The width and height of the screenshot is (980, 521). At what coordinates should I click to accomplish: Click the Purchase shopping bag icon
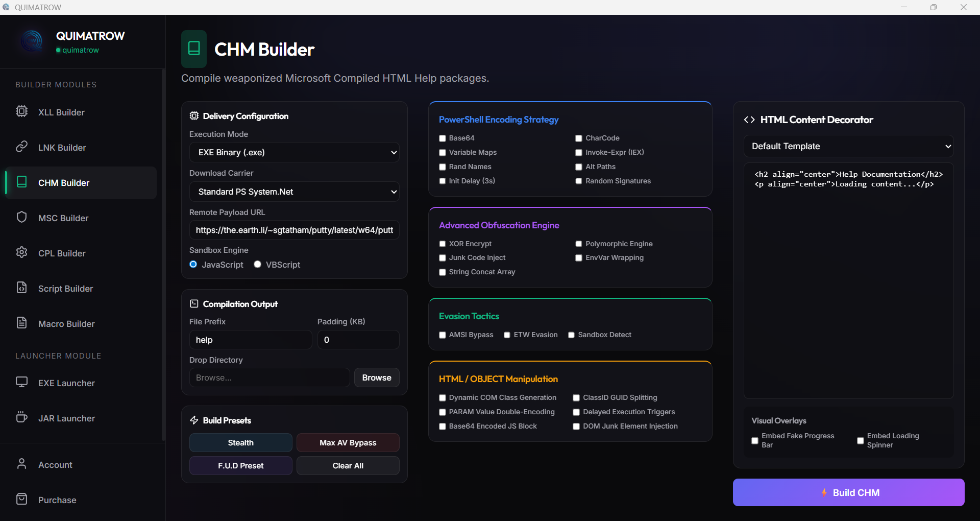21,499
